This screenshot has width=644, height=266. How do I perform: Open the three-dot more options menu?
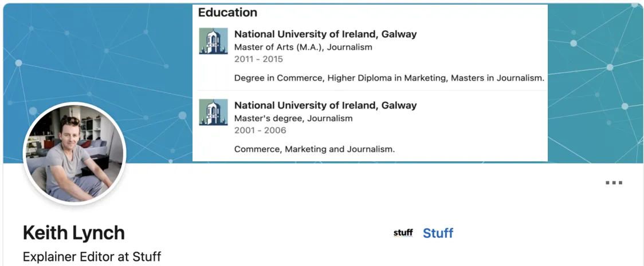[614, 183]
